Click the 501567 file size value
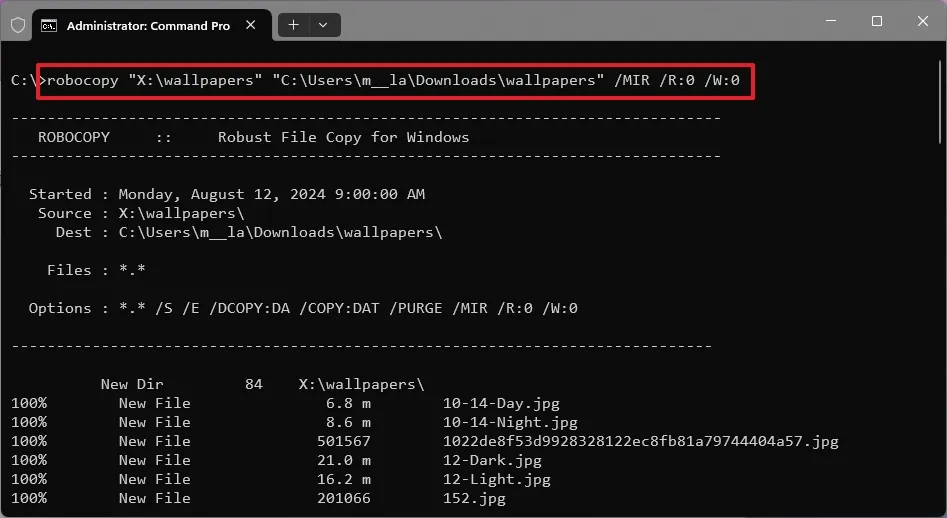947x518 pixels. [344, 441]
